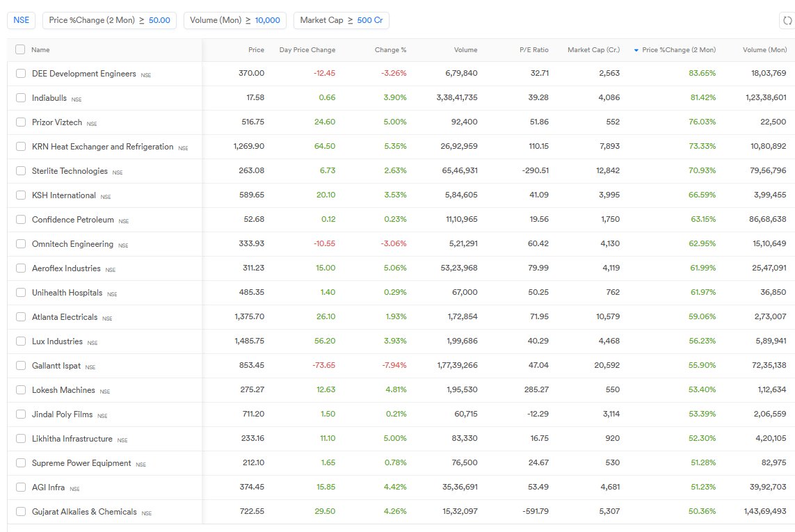Tick the KSH International checkbox
Viewport: 795px width, 532px height.
[21, 195]
